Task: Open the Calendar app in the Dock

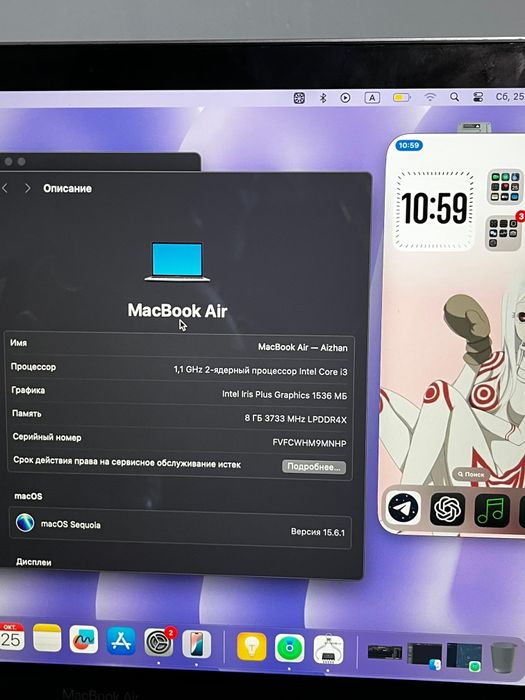Action: [x=11, y=636]
